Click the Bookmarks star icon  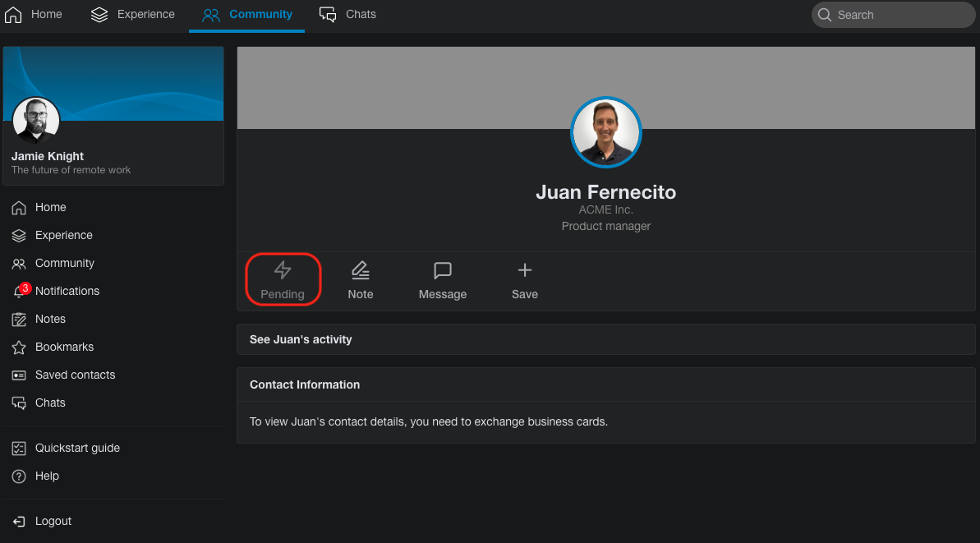tap(19, 347)
